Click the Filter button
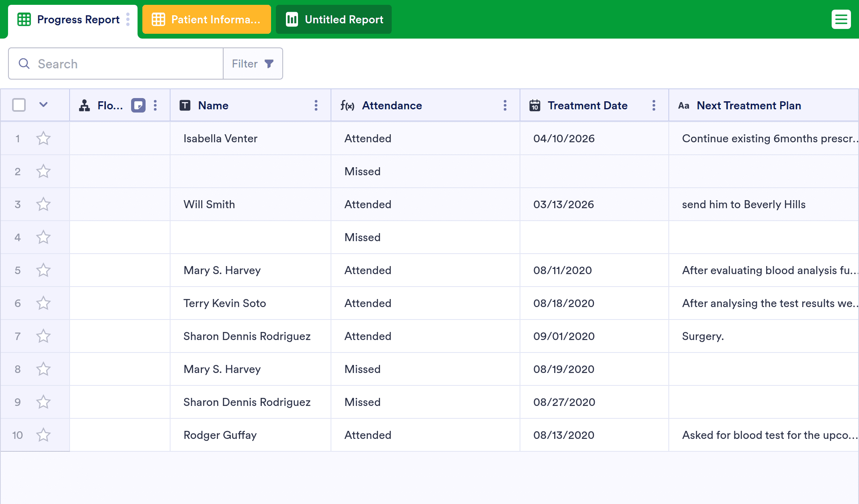This screenshot has width=859, height=504. point(253,64)
